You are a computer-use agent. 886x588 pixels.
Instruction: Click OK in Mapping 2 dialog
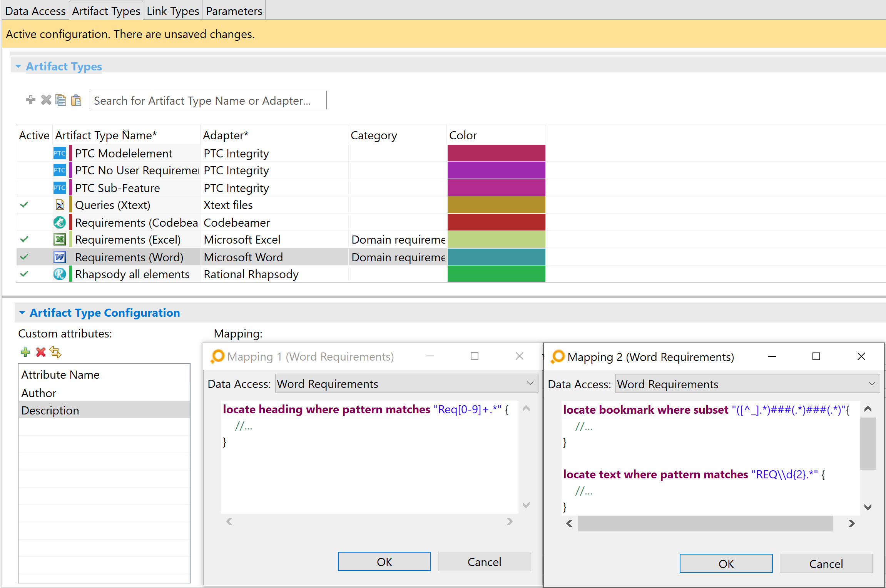726,564
